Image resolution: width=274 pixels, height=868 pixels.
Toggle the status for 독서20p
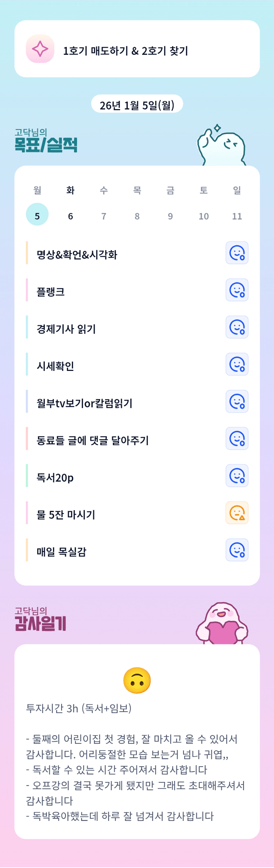[x=237, y=476]
